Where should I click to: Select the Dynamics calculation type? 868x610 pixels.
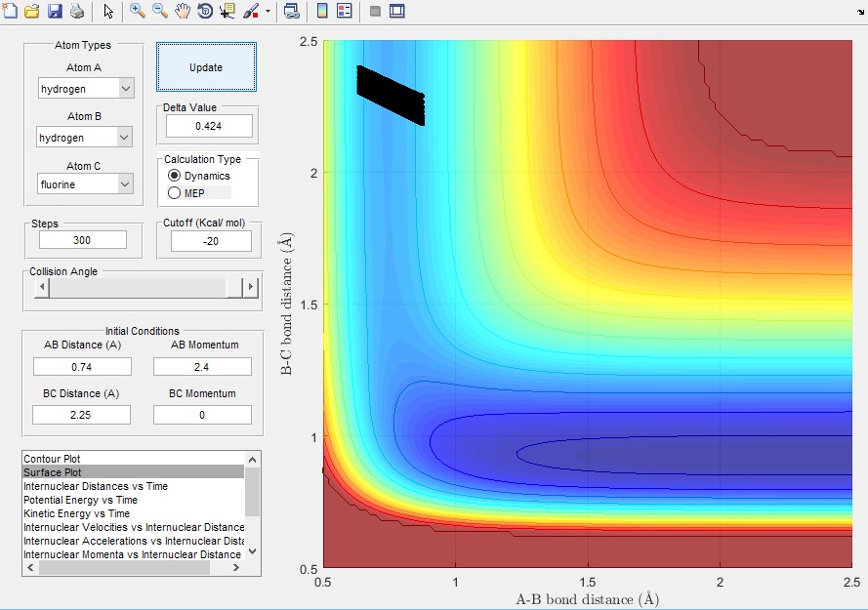pyautogui.click(x=175, y=176)
